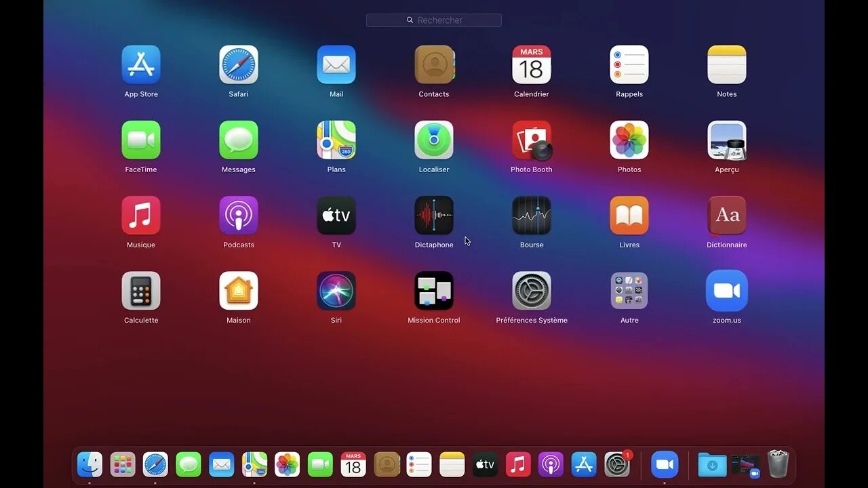
Task: Open the Bourse stocks app
Action: click(x=532, y=216)
